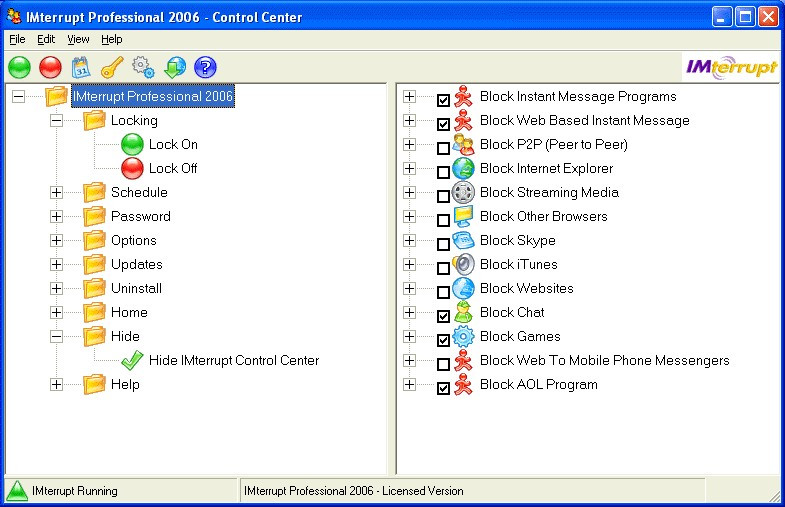The image size is (785, 507).
Task: Expand the Block AOL Program entry
Action: (410, 384)
